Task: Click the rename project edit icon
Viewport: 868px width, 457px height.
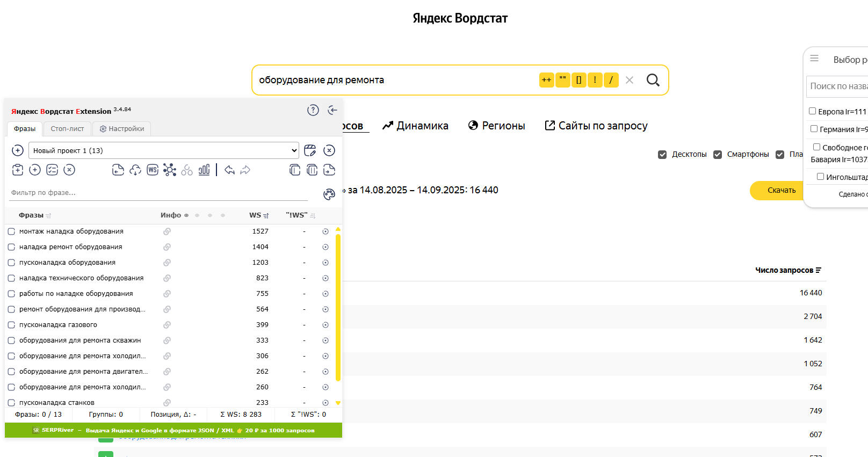Action: point(310,150)
